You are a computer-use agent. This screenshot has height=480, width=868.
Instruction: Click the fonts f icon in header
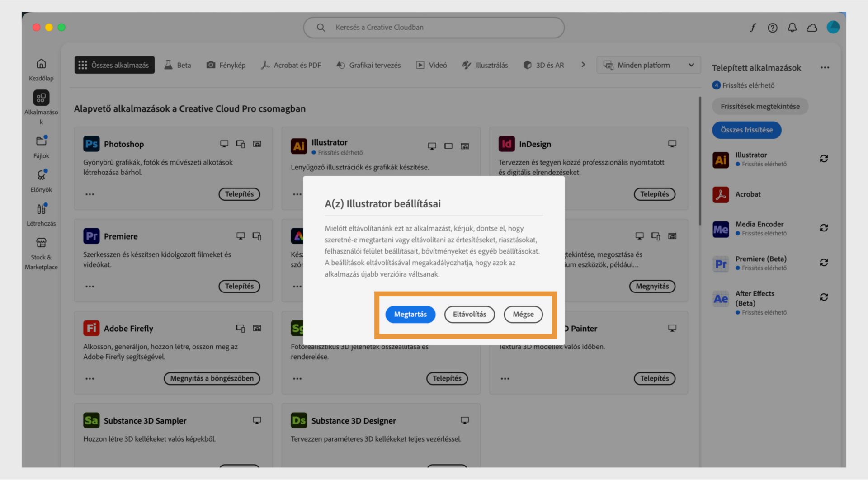(753, 28)
